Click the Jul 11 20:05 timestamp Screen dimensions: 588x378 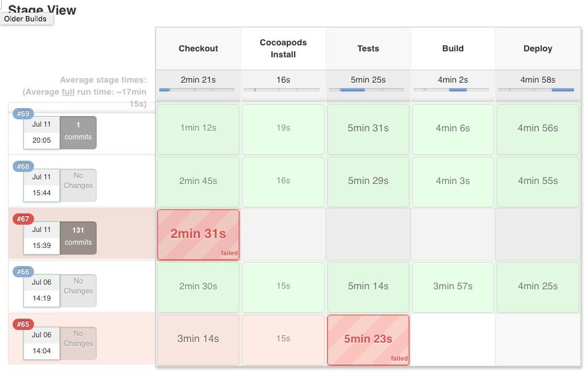(x=41, y=133)
